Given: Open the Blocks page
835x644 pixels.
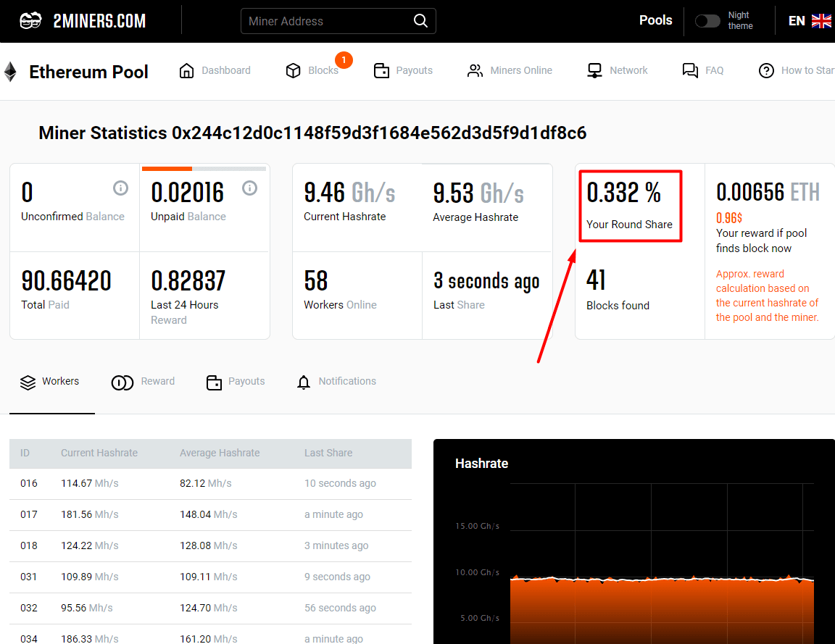Looking at the screenshot, I should click(x=312, y=70).
